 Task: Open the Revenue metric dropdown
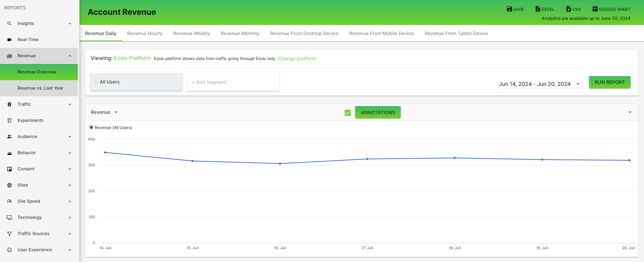point(104,112)
